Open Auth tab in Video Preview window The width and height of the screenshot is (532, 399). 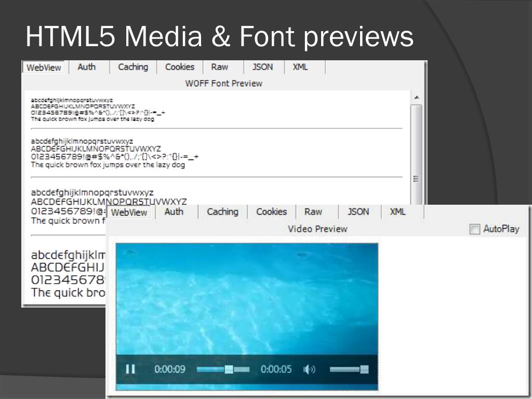(x=174, y=212)
